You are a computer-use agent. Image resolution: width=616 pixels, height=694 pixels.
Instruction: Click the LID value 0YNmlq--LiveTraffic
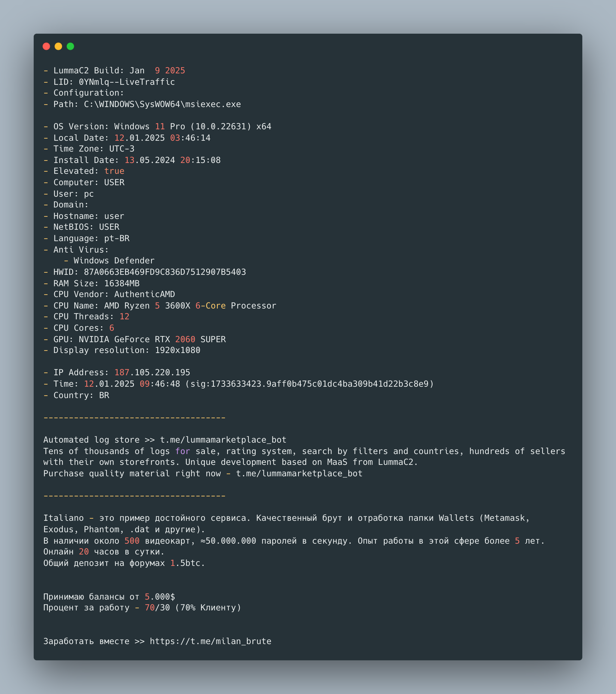tap(127, 82)
